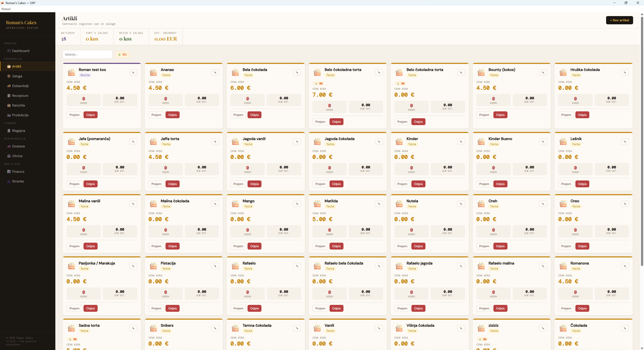Click Odpis on Jagoda čokolada
This screenshot has height=350, width=644.
[x=336, y=184]
